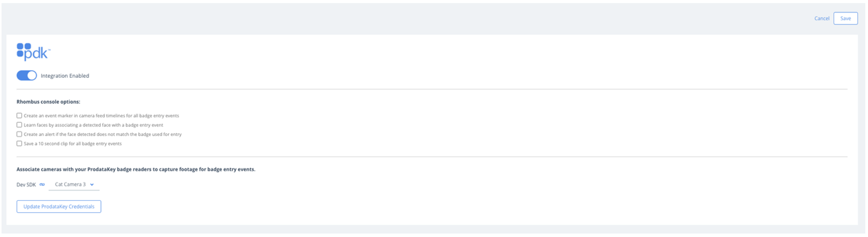The image size is (868, 237).
Task: Click the Dev SDK reader label
Action: coord(26,185)
